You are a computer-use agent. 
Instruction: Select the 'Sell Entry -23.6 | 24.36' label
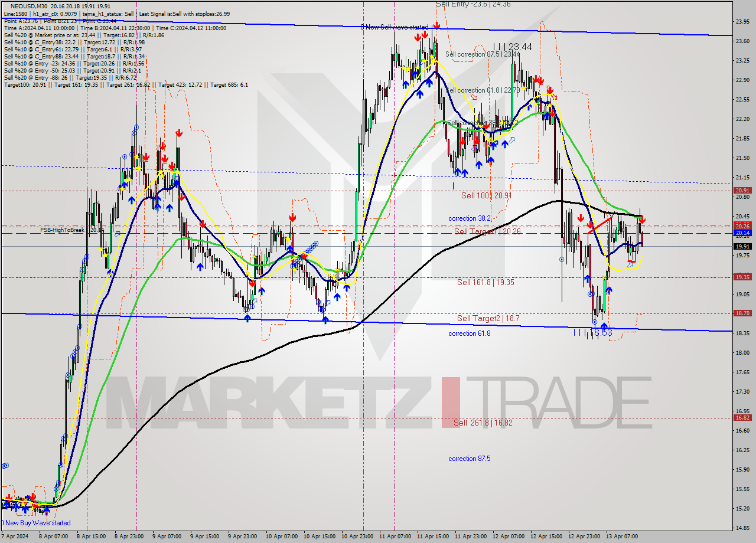(473, 4)
